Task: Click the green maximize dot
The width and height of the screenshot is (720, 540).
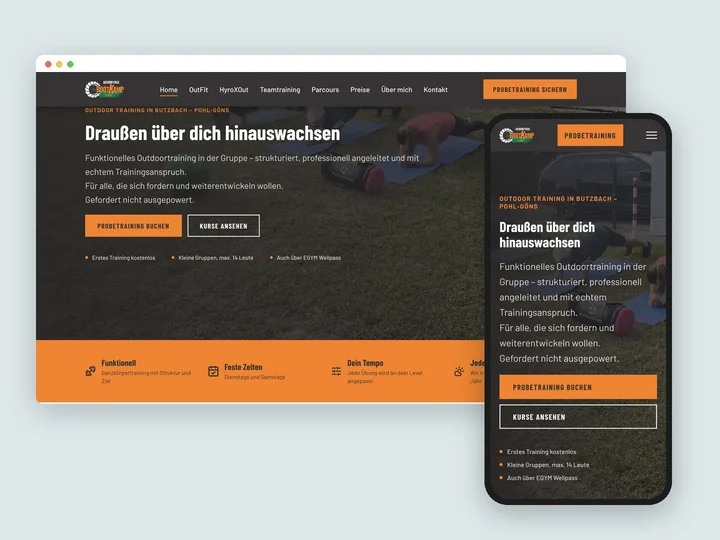Action: [70, 64]
